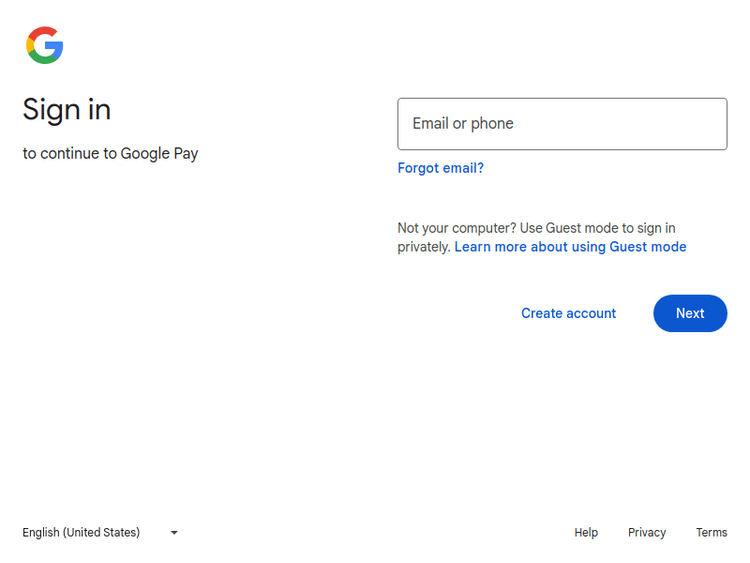Click the right edge of the email input box
750x563 pixels.
coord(720,124)
